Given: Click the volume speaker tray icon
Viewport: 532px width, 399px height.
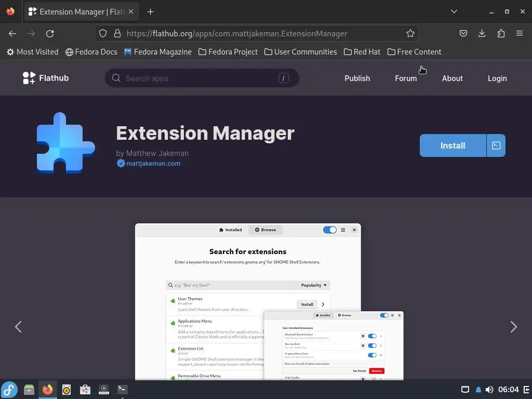Looking at the screenshot, I should point(489,390).
